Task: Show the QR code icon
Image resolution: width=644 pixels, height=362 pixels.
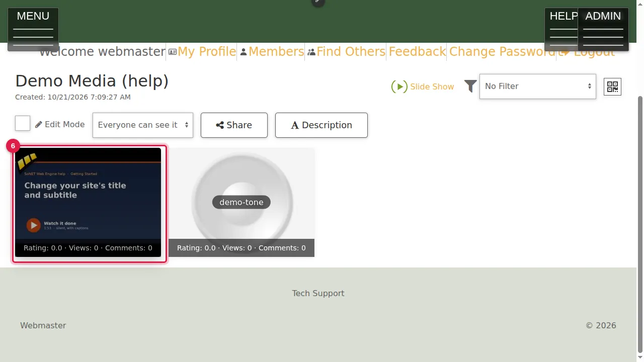Action: [x=612, y=86]
